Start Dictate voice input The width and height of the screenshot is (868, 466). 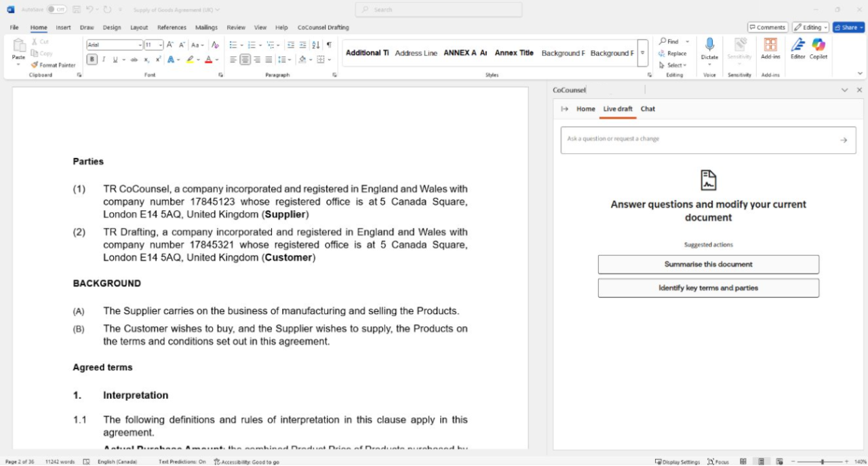pyautogui.click(x=709, y=47)
